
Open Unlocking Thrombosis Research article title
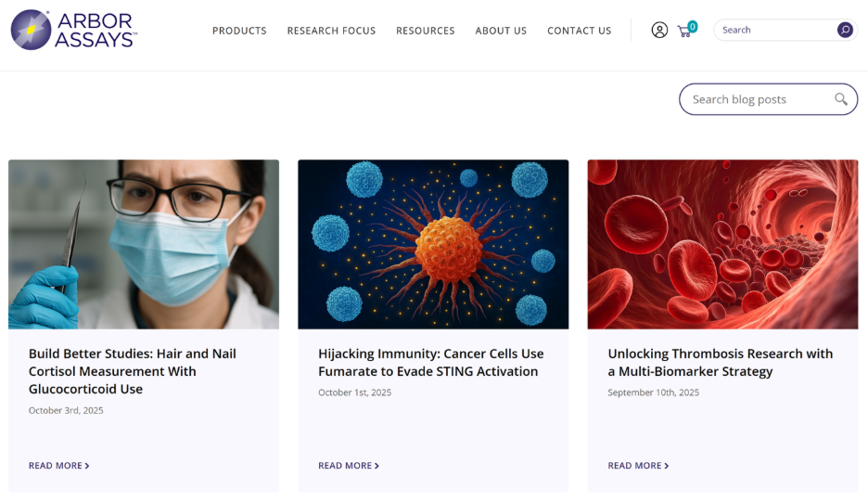tap(720, 362)
